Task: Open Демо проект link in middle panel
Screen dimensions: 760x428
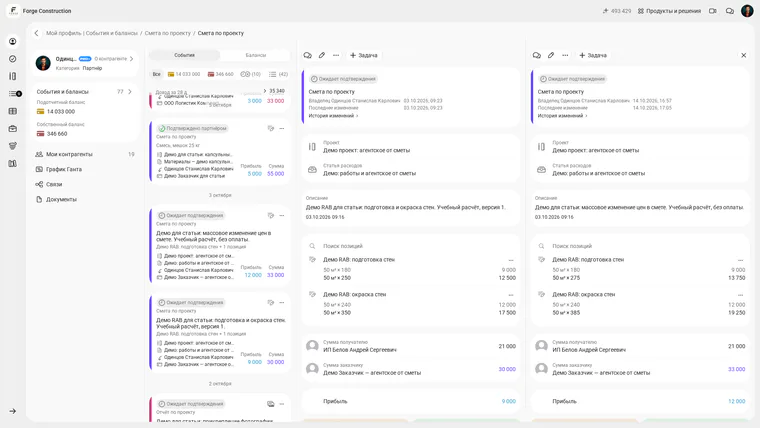Action: (366, 150)
